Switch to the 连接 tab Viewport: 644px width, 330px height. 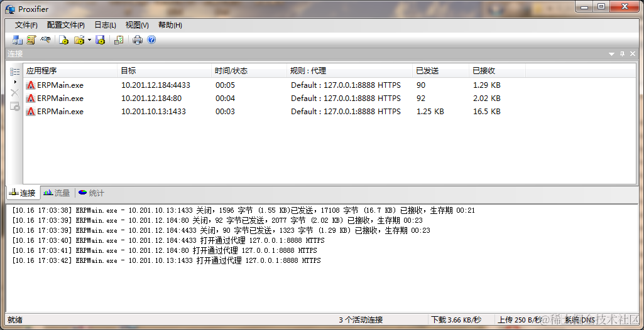23,193
